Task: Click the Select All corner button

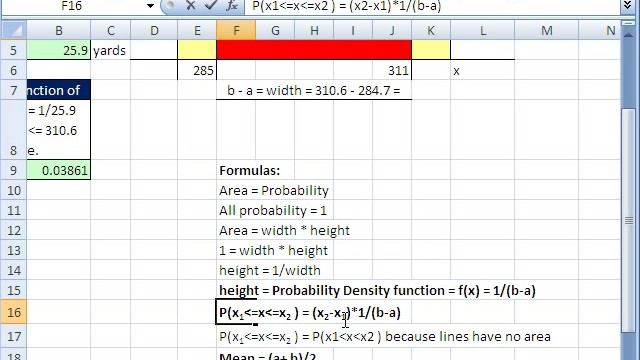Action: coord(14,31)
